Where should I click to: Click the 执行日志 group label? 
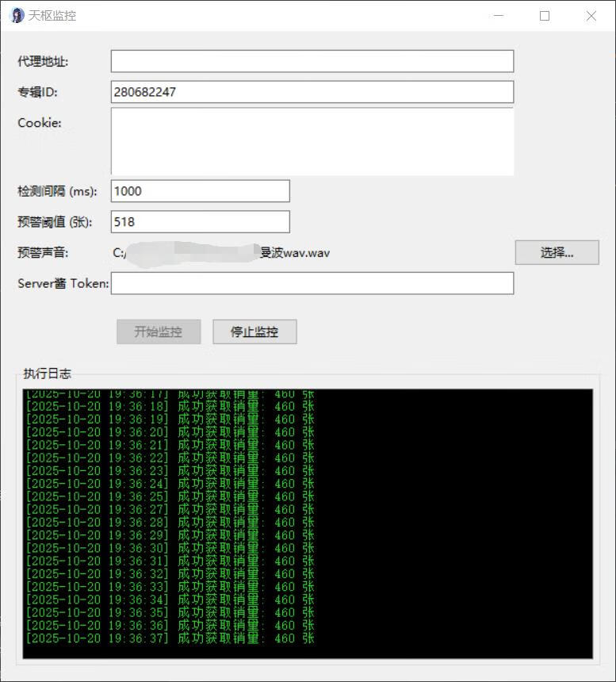point(47,374)
